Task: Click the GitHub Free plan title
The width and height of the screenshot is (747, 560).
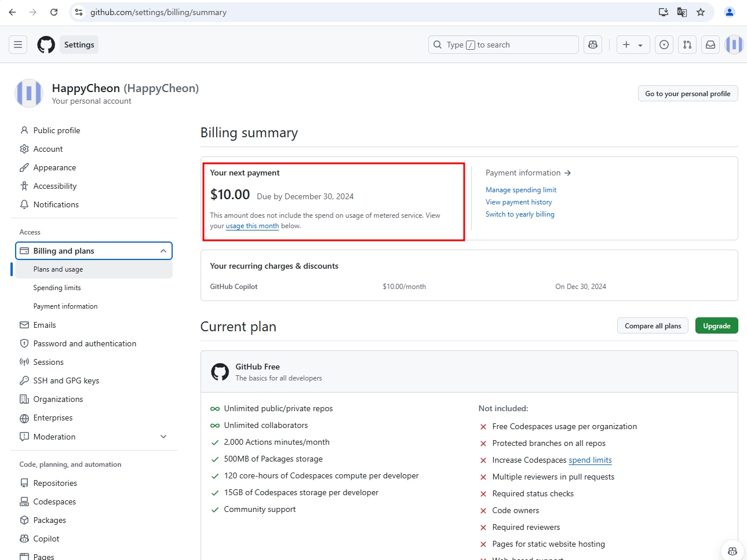Action: tap(257, 367)
